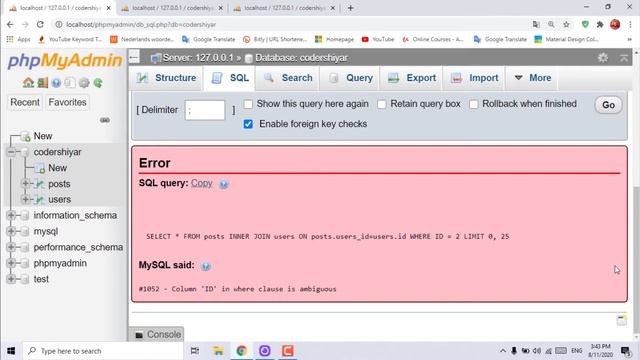Expand the test database node

tap(11, 279)
